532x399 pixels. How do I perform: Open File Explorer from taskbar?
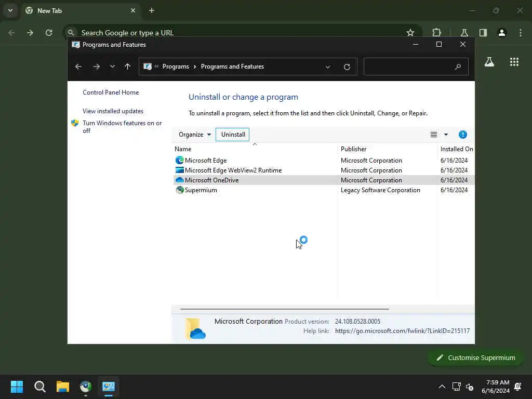click(63, 387)
